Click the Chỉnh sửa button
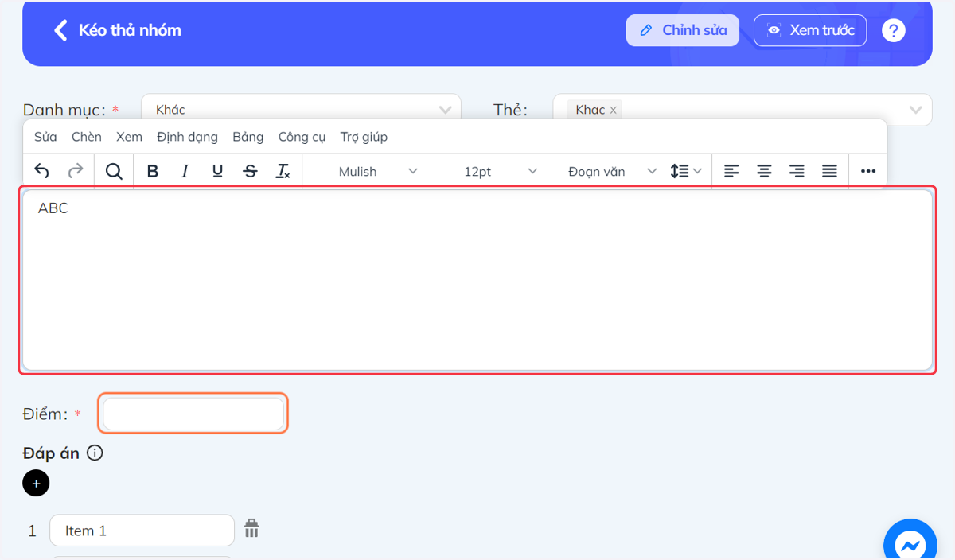Screen dimensions: 955x560 [683, 30]
